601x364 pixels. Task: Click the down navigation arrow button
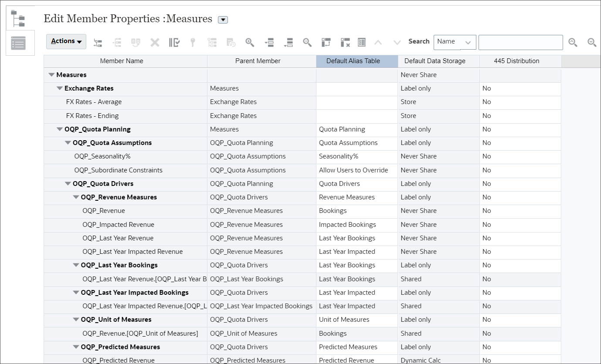[397, 42]
